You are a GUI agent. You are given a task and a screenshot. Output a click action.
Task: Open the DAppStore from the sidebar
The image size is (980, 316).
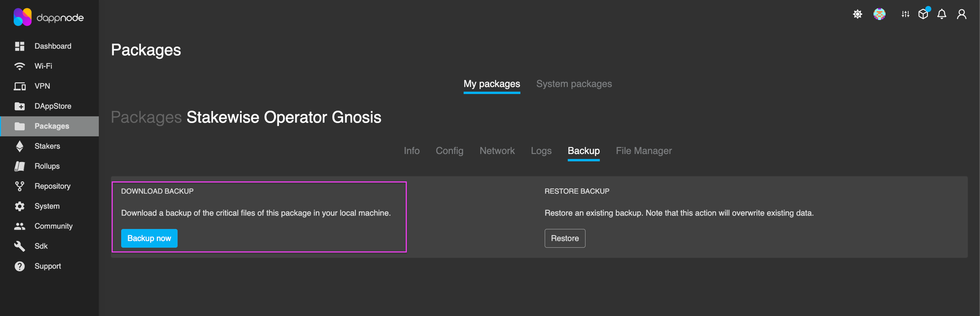pyautogui.click(x=52, y=106)
